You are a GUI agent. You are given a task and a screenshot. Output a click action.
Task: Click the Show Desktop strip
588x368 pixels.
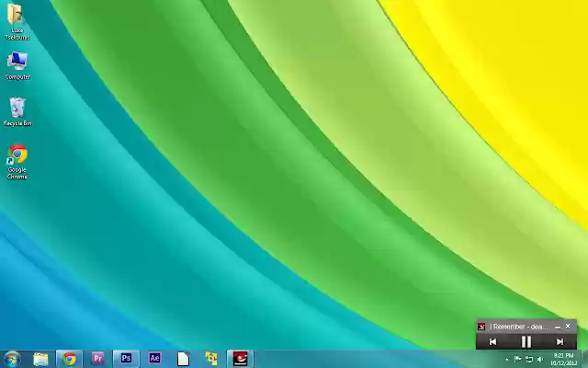(x=584, y=360)
